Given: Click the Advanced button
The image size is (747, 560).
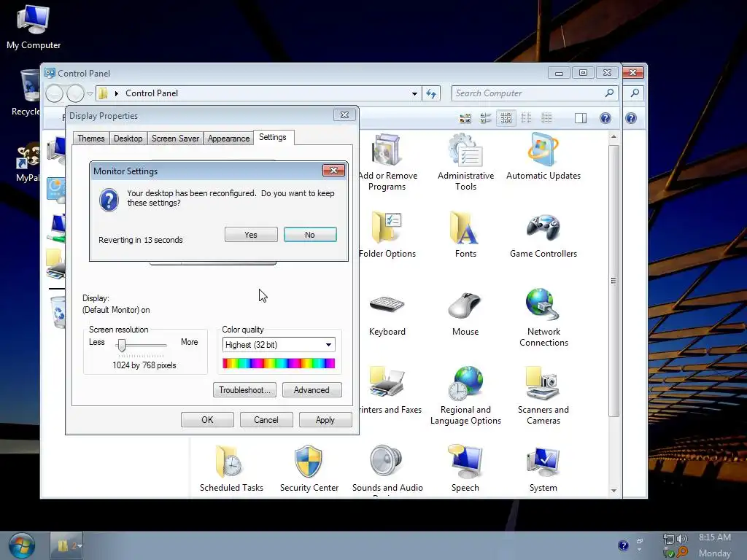Looking at the screenshot, I should pos(312,390).
